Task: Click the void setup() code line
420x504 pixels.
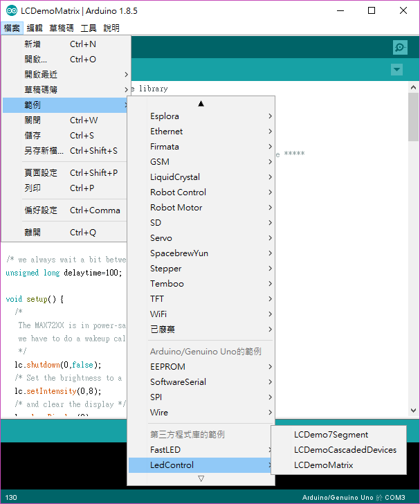Action: coord(35,299)
